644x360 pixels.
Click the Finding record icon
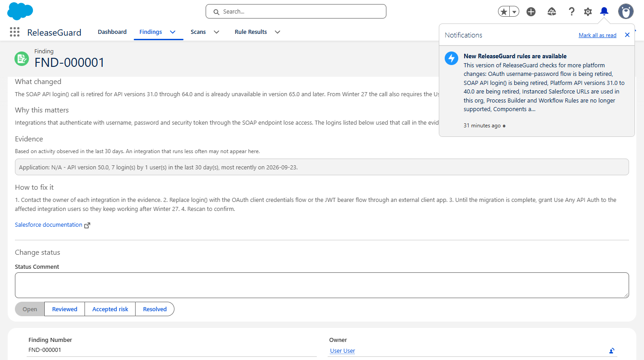click(x=21, y=58)
